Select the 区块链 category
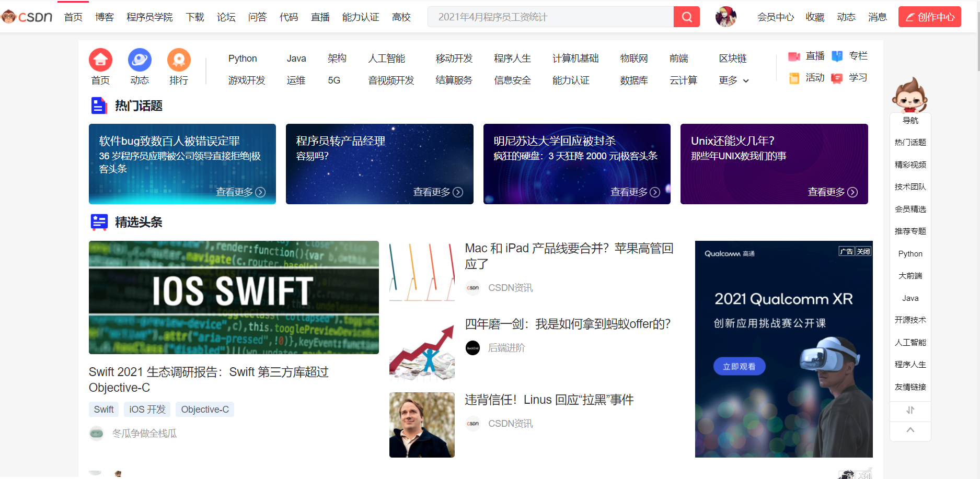The height and width of the screenshot is (479, 980). tap(733, 59)
